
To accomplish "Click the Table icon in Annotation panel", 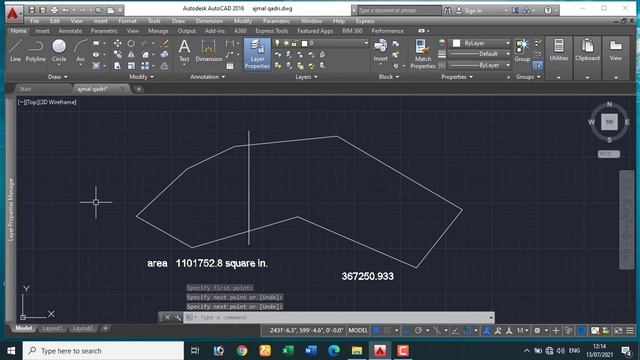I will [x=230, y=66].
